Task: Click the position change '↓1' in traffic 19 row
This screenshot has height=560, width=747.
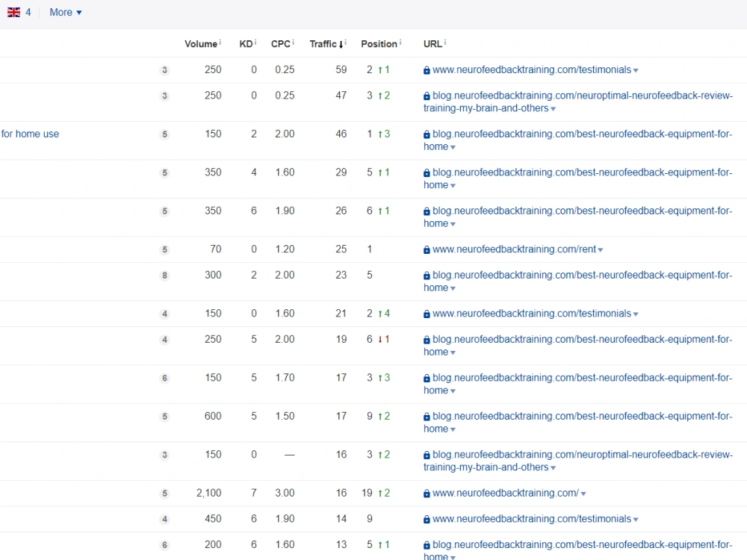Action: coord(384,339)
